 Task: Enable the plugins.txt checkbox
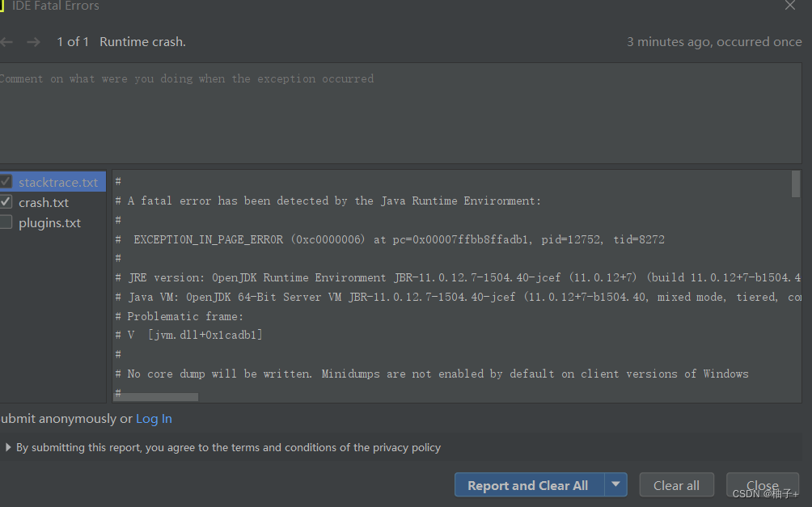click(x=5, y=222)
